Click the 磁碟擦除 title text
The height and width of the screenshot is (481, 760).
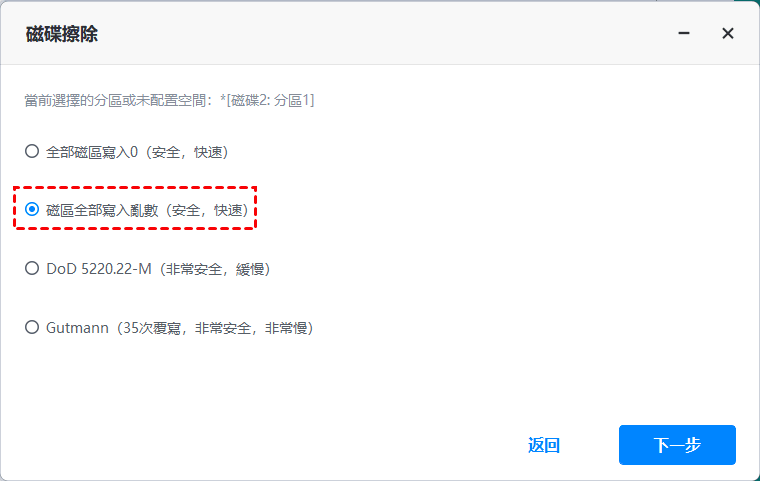pos(62,34)
